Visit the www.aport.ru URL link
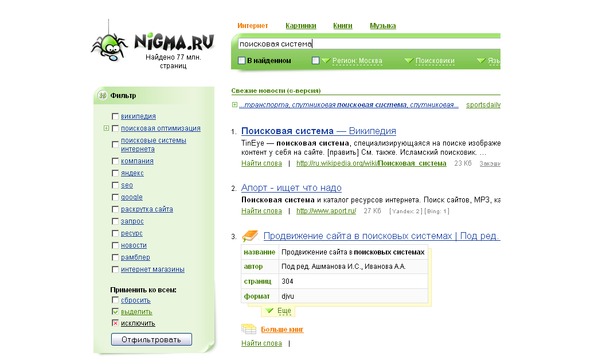The height and width of the screenshot is (364, 610). pyautogui.click(x=326, y=211)
